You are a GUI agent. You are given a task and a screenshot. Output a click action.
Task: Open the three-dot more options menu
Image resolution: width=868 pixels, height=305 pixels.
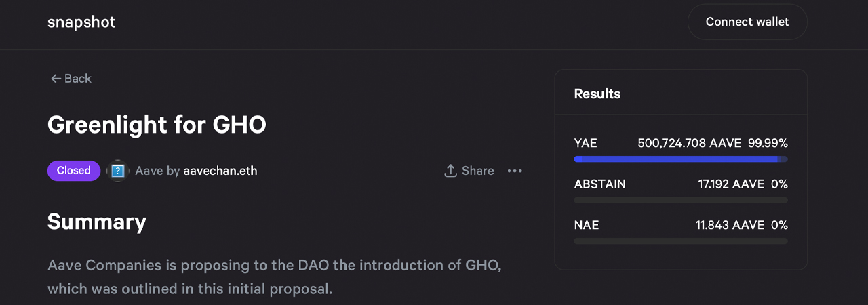(515, 171)
